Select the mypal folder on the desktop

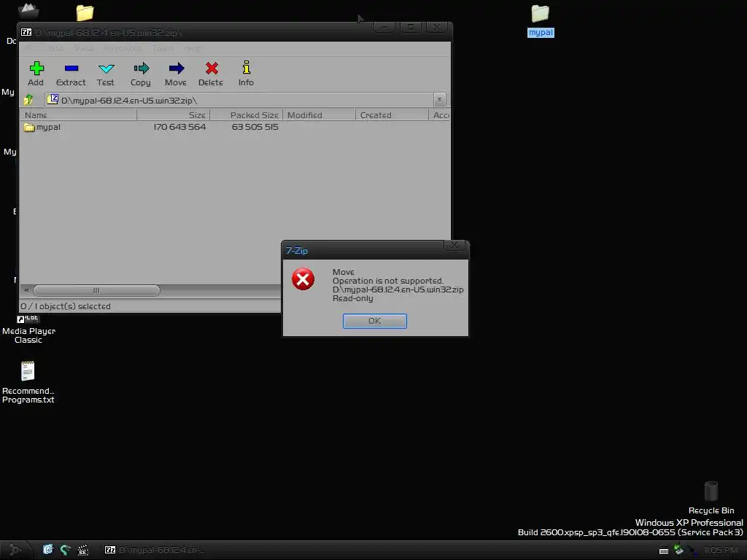[x=541, y=21]
